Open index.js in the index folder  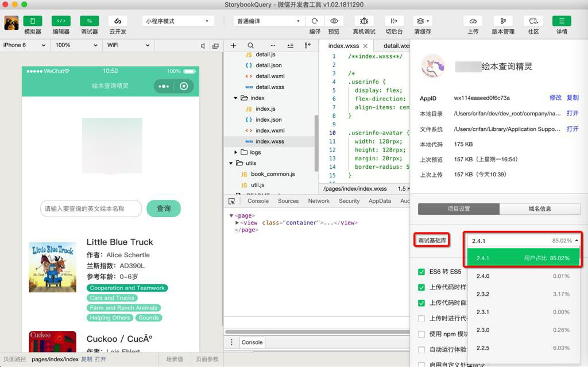(265, 109)
